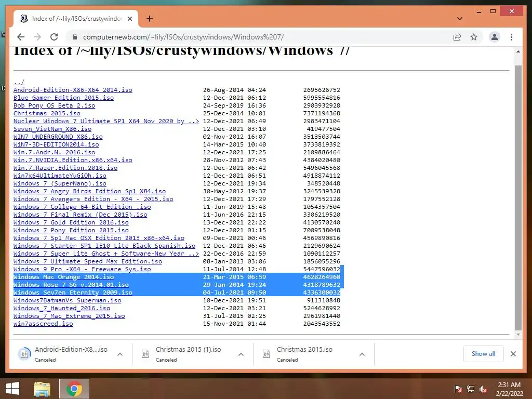Click Christmas 2015.iso download file icon
The width and height of the screenshot is (532, 399).
coord(267,354)
